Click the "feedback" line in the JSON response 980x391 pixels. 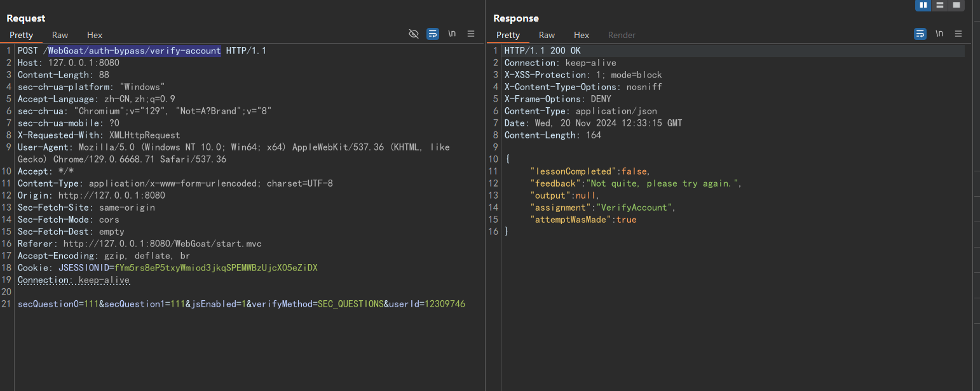pyautogui.click(x=636, y=183)
